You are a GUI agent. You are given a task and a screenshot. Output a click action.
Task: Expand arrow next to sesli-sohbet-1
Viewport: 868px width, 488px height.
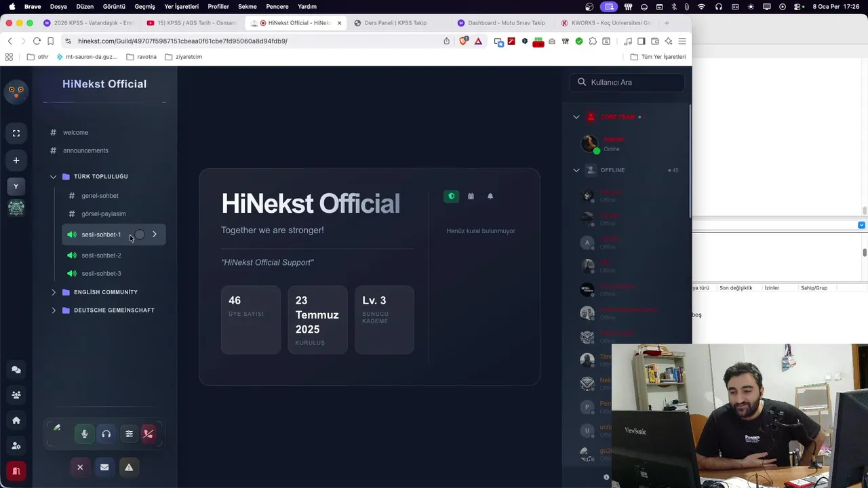[x=155, y=235]
